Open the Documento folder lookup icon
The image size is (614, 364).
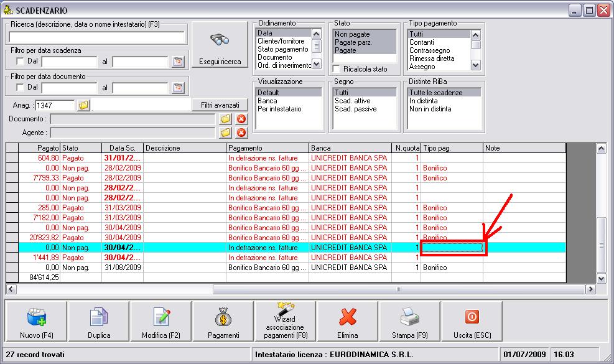coord(226,119)
